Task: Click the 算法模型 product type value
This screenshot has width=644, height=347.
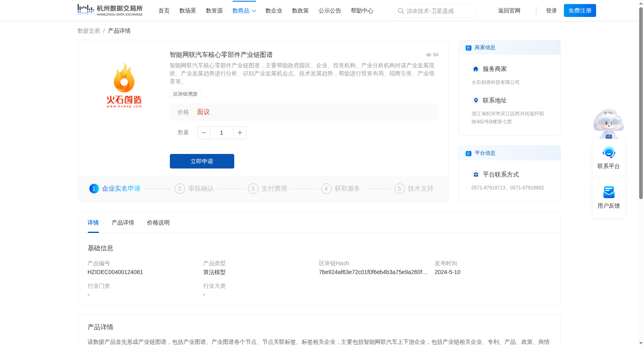Action: click(x=215, y=272)
